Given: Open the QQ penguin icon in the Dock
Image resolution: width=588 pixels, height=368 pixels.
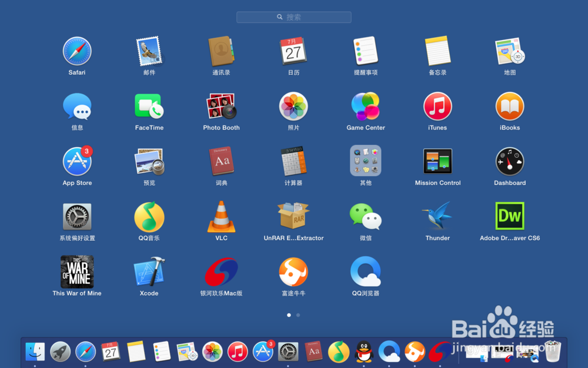Looking at the screenshot, I should tap(364, 352).
